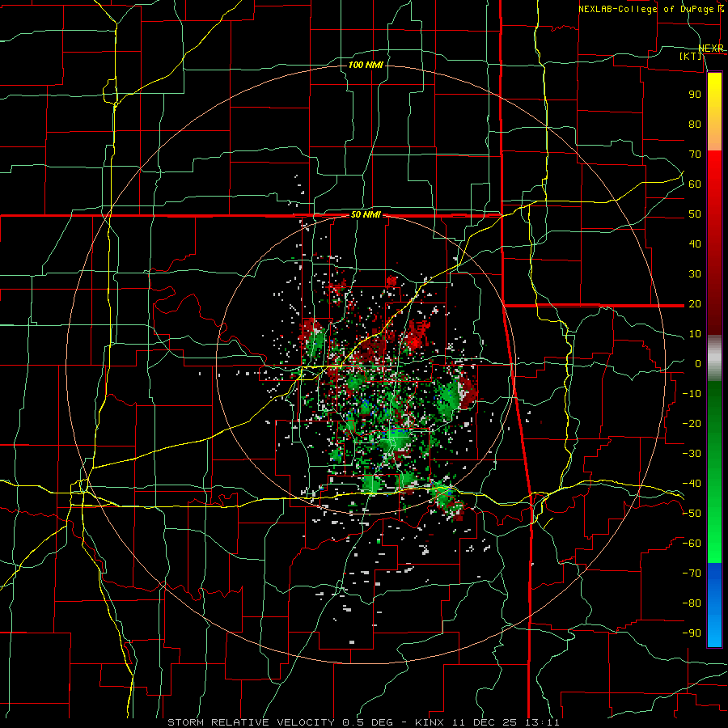Screen dimensions: 728x728
Task: Click the positive 60 scale value
Action: [695, 184]
